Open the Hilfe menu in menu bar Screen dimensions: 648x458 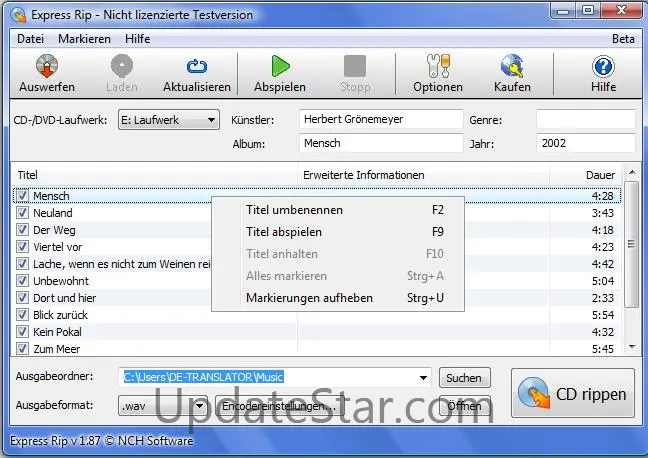coord(137,39)
